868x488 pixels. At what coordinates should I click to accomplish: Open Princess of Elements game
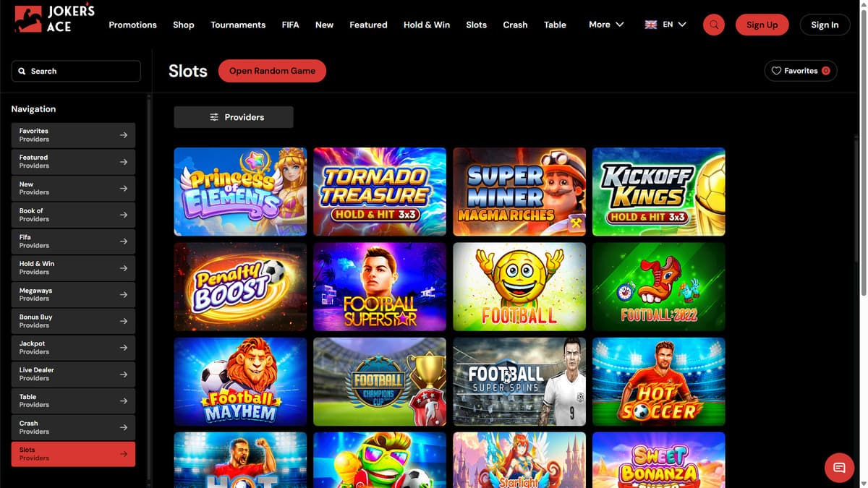[x=240, y=192]
